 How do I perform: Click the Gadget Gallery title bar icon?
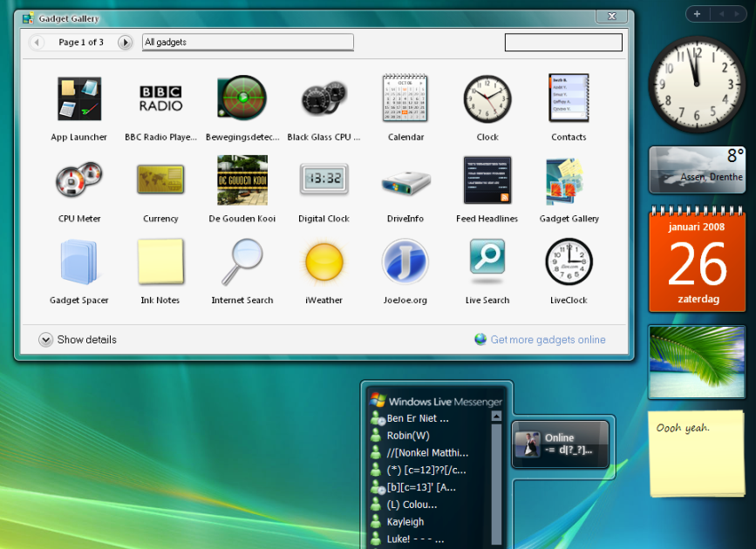click(28, 18)
